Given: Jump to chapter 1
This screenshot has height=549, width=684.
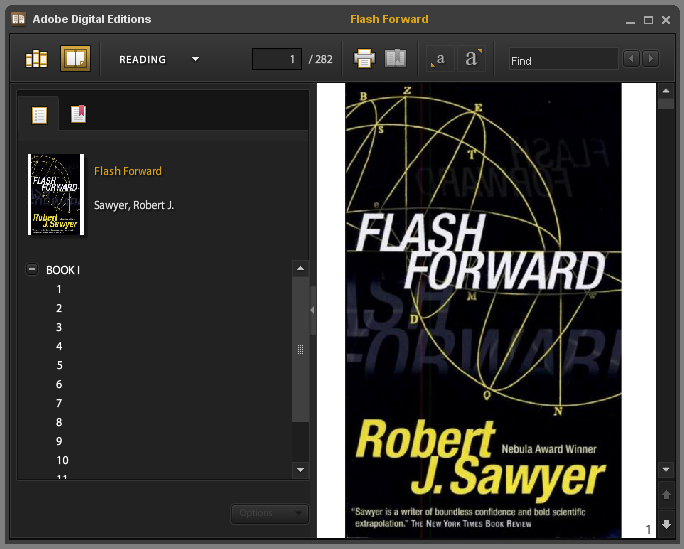Looking at the screenshot, I should (x=59, y=289).
